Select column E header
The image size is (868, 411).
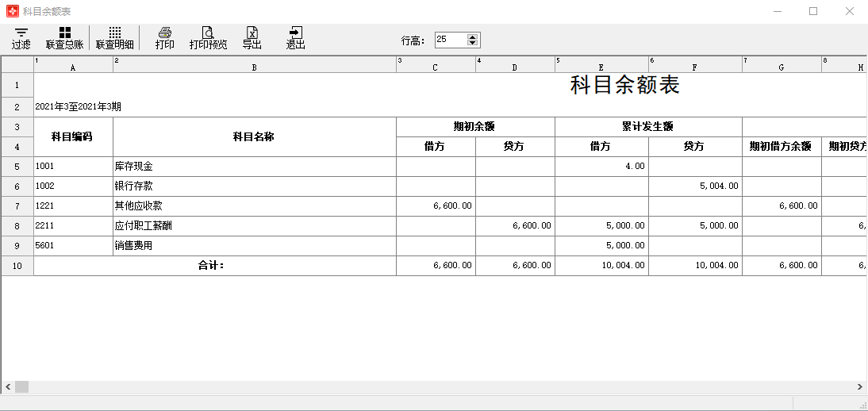click(601, 64)
